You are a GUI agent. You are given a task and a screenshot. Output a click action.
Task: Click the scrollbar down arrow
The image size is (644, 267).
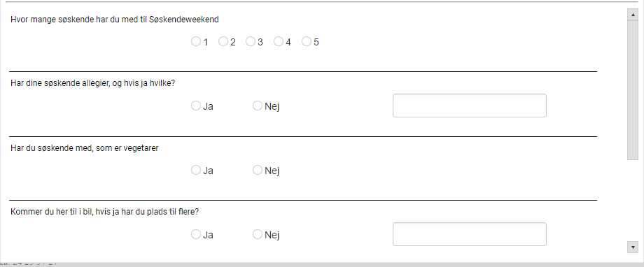633,247
